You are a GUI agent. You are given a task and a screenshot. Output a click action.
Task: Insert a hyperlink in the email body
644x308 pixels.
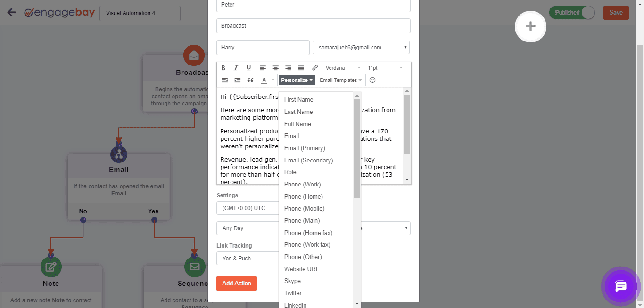[314, 67]
